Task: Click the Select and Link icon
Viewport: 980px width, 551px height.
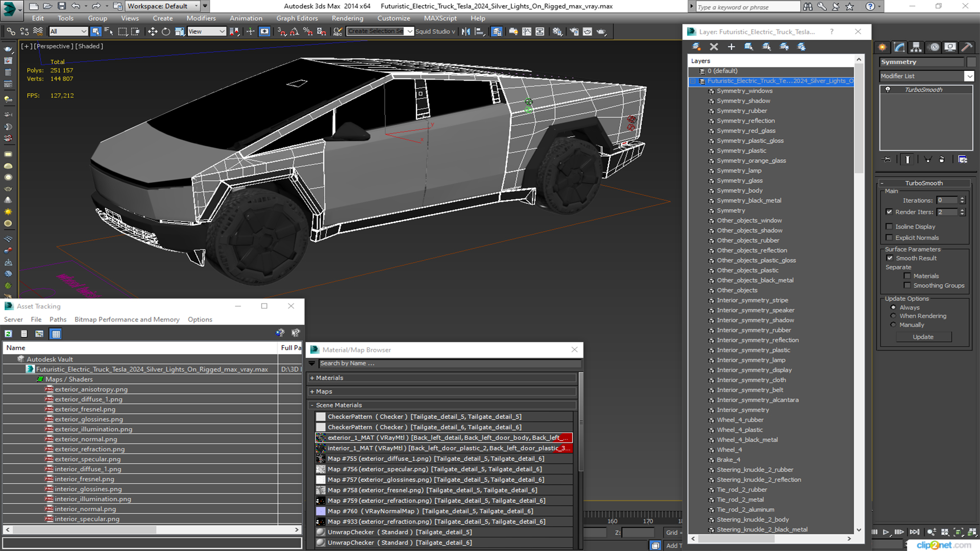Action: (x=11, y=32)
